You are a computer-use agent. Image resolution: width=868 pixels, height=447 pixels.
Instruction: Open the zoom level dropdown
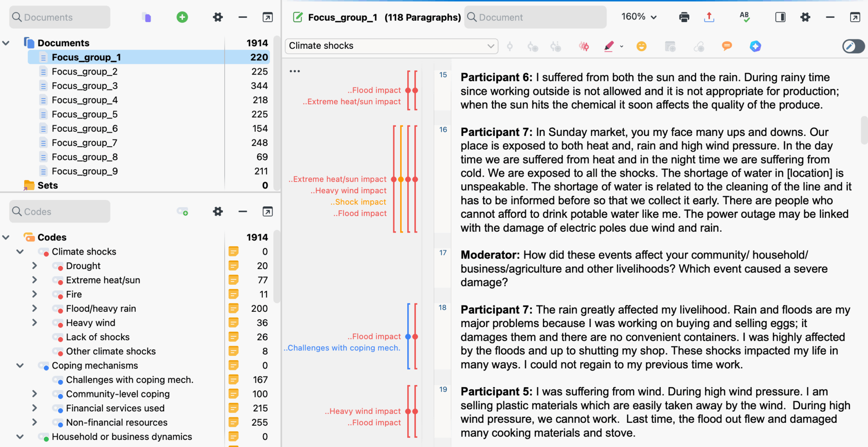point(638,17)
